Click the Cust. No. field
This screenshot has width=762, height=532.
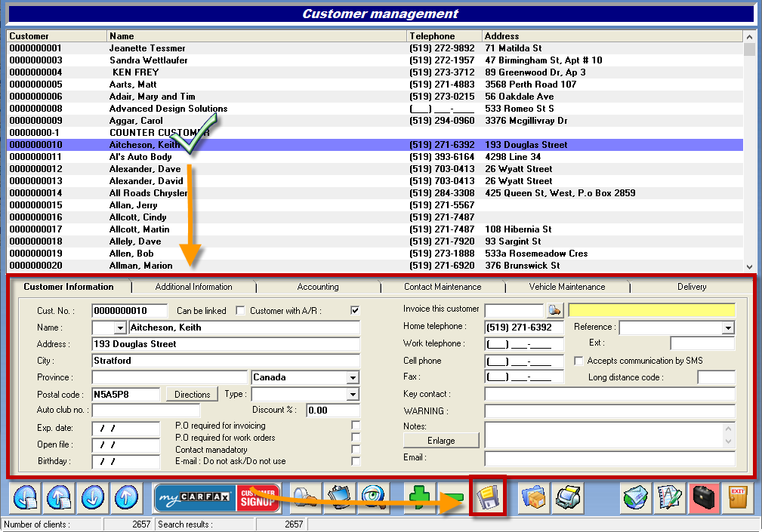pos(129,311)
